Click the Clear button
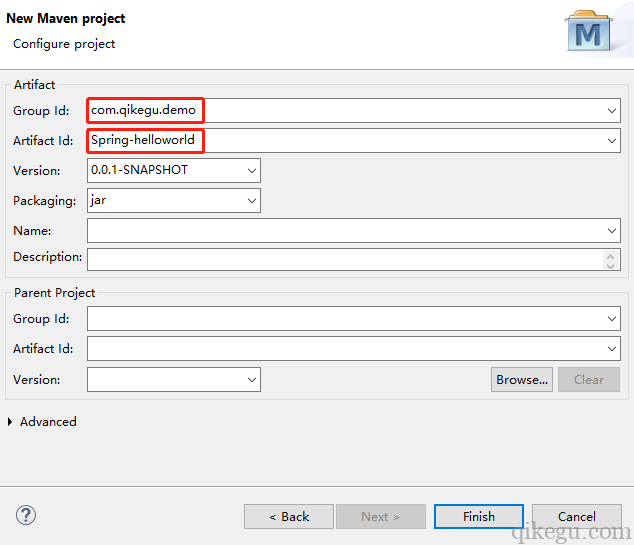Image resolution: width=634 pixels, height=545 pixels. click(x=589, y=380)
